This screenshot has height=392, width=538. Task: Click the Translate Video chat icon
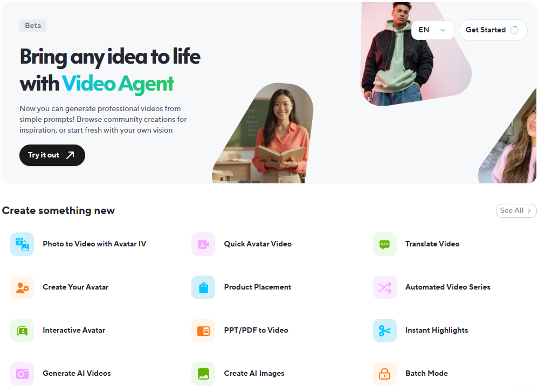tap(384, 244)
